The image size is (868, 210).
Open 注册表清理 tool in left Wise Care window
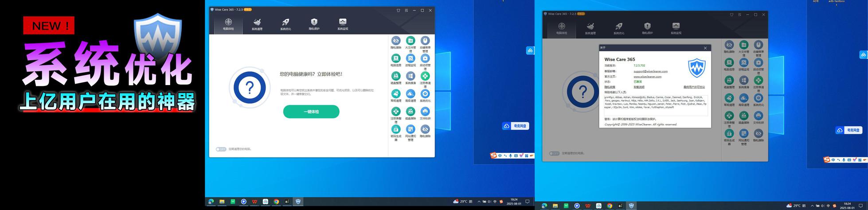425,80
